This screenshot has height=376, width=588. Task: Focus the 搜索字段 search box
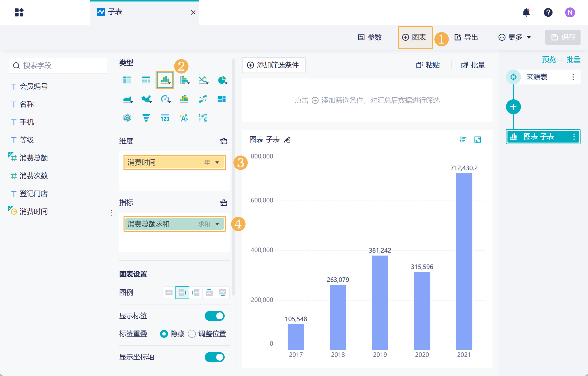(58, 66)
